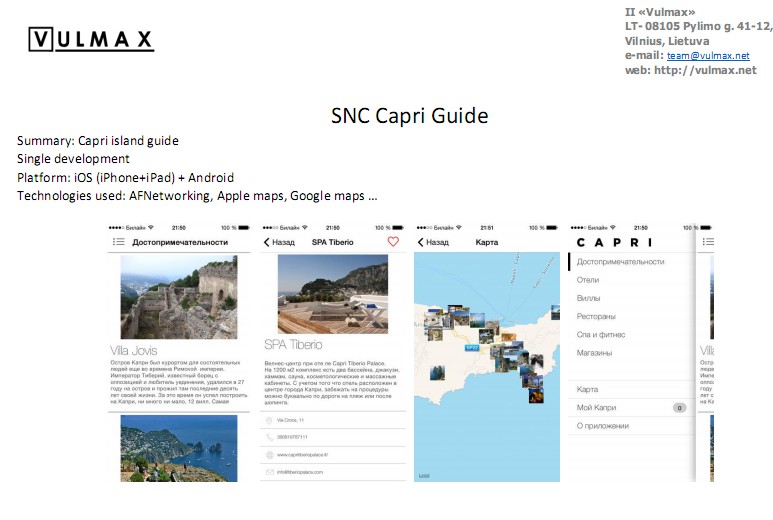Screen dimensions: 773x520
Task: Select Магазины menu item
Action: [594, 353]
